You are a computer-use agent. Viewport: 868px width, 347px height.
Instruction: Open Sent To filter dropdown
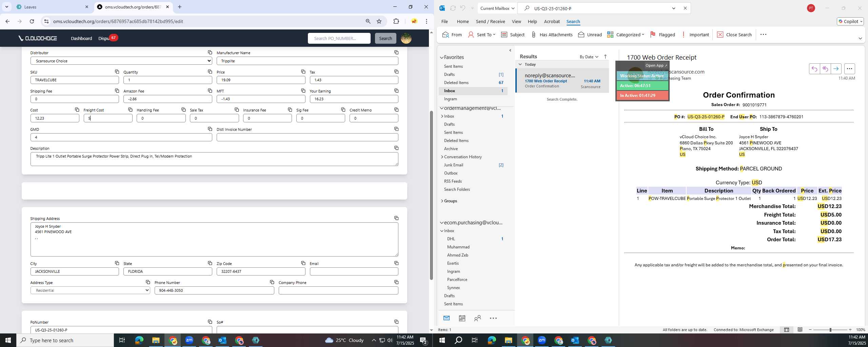[482, 35]
